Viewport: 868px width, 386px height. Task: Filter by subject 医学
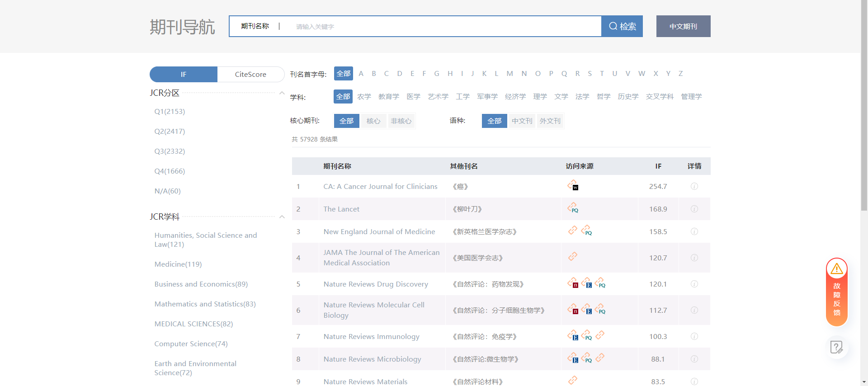(413, 97)
